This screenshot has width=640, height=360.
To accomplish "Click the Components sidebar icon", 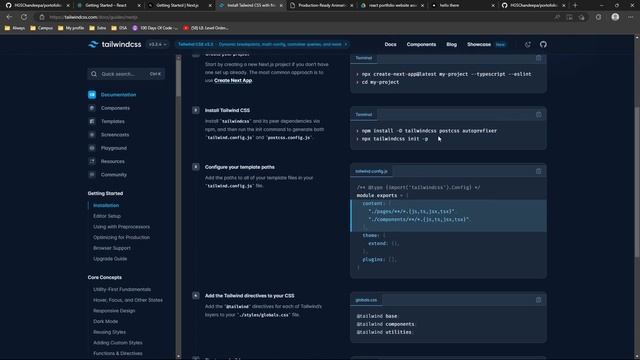I will [x=92, y=108].
